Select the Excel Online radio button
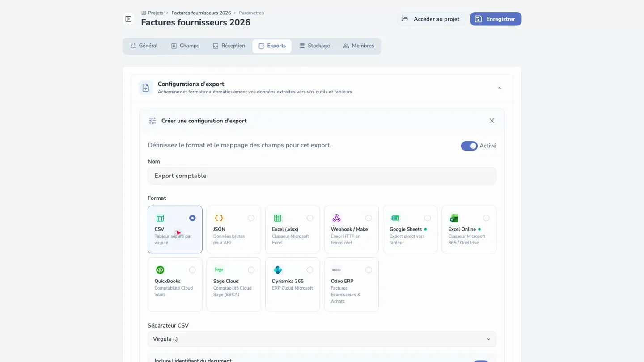This screenshot has width=644, height=362. click(486, 218)
